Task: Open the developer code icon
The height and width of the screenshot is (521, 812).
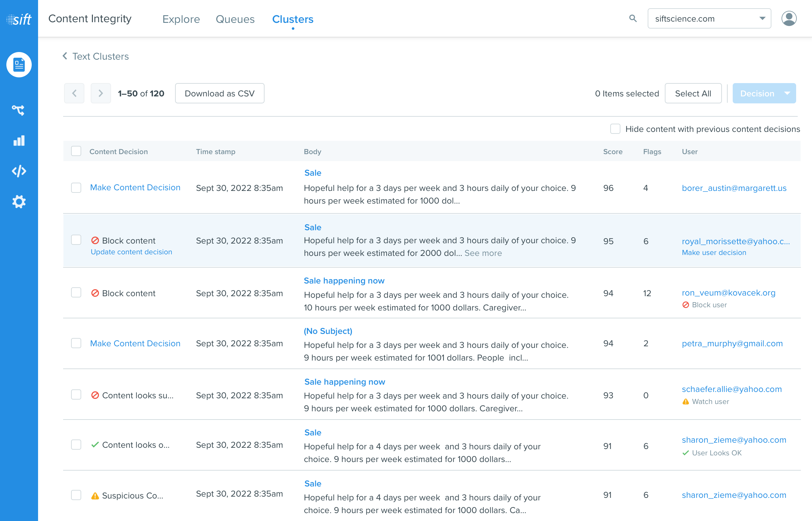Action: [x=19, y=171]
